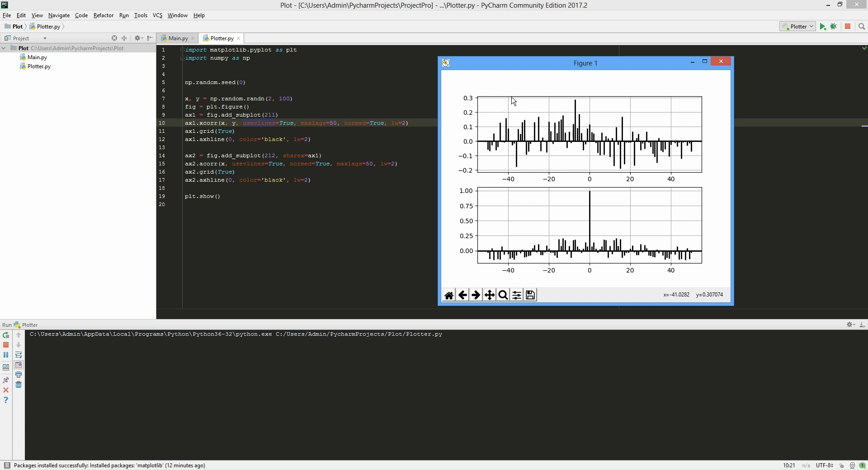Image resolution: width=868 pixels, height=470 pixels.
Task: Click the Debug bug icon in the top toolbar
Action: pyautogui.click(x=834, y=27)
